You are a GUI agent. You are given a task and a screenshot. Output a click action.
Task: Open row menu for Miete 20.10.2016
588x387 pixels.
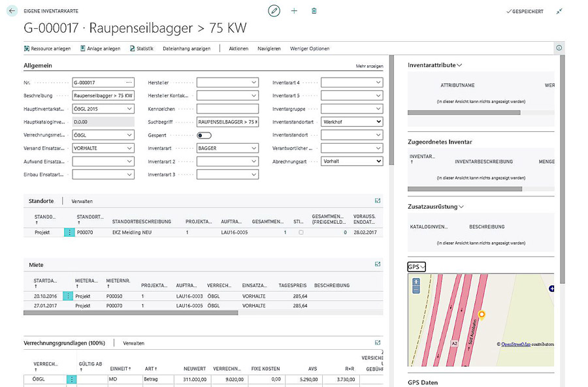click(x=68, y=296)
